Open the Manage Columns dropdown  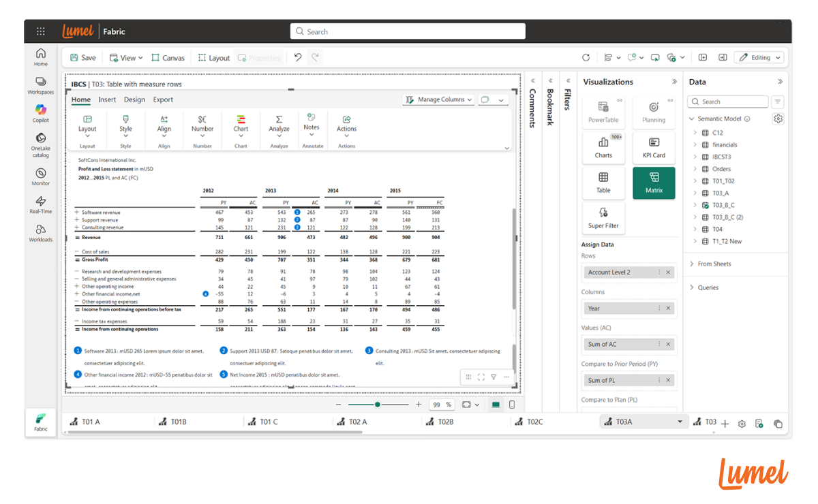click(x=439, y=99)
